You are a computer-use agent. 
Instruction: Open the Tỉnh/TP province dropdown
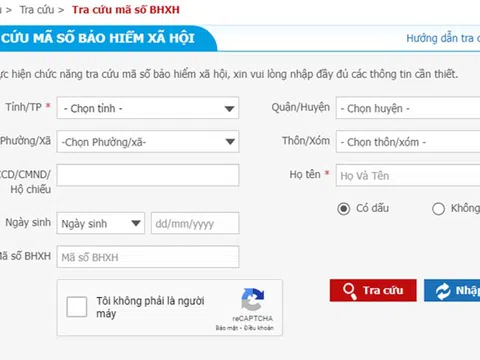[x=148, y=108]
